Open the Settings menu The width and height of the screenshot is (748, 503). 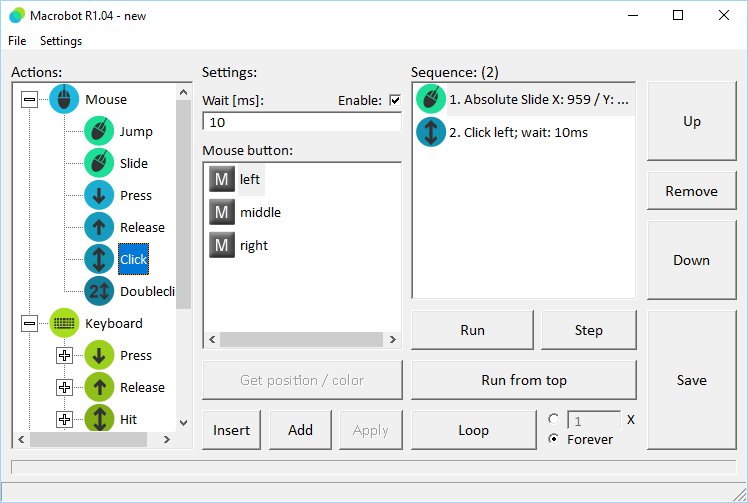coord(61,41)
